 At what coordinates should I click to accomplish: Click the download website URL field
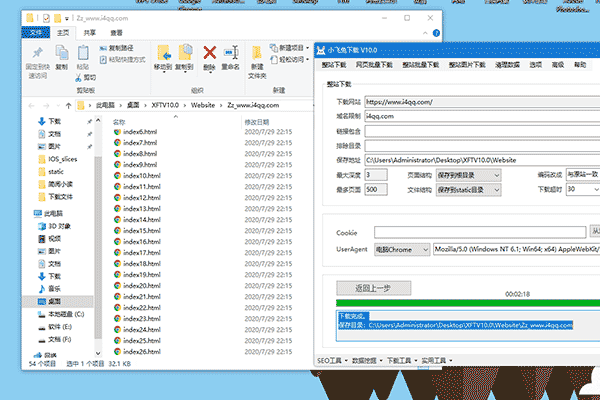(x=482, y=102)
